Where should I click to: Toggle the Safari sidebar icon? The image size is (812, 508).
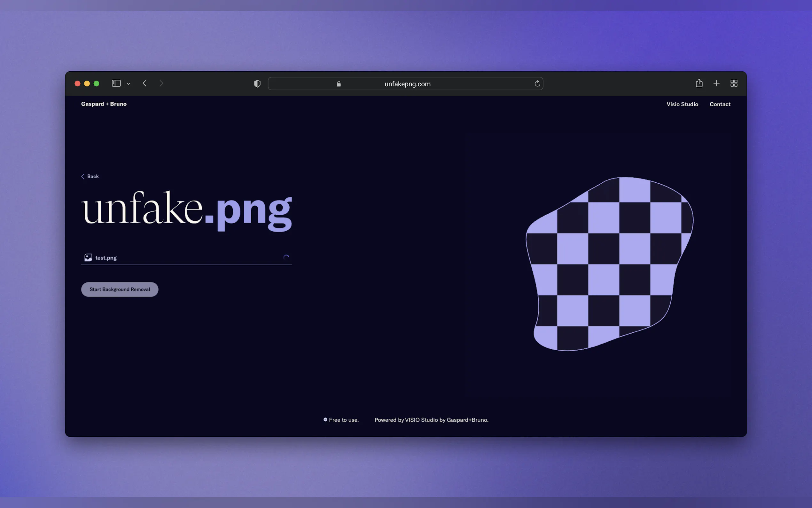(116, 83)
